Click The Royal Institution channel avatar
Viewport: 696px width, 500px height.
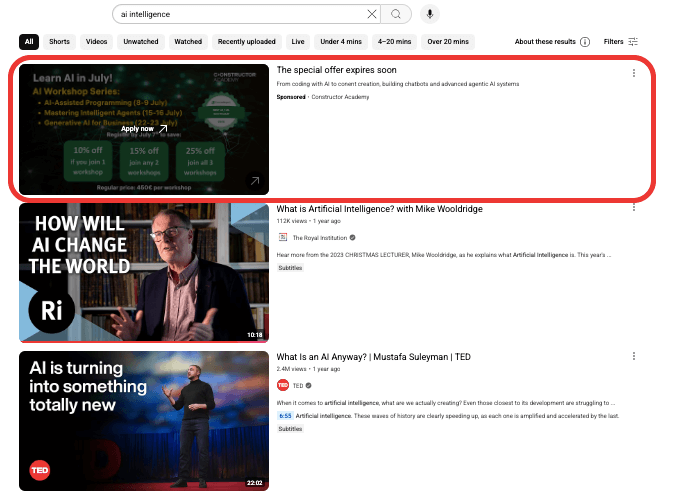click(283, 238)
